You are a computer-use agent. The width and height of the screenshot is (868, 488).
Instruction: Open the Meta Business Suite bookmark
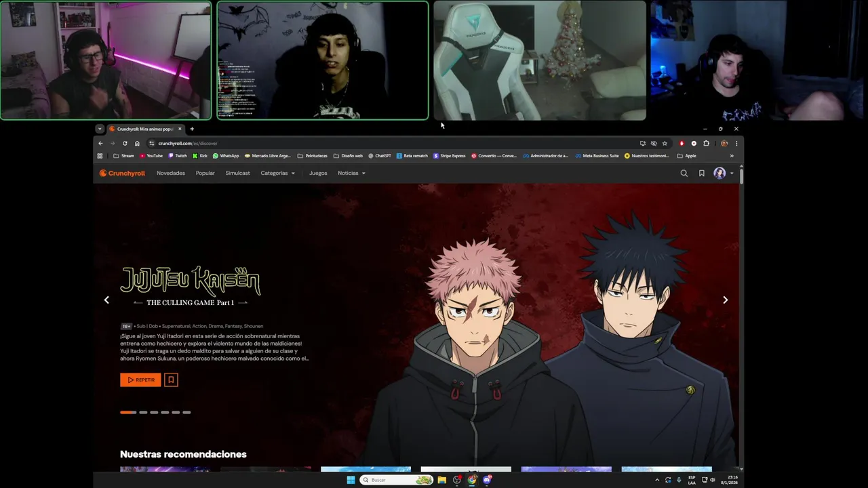[597, 156]
